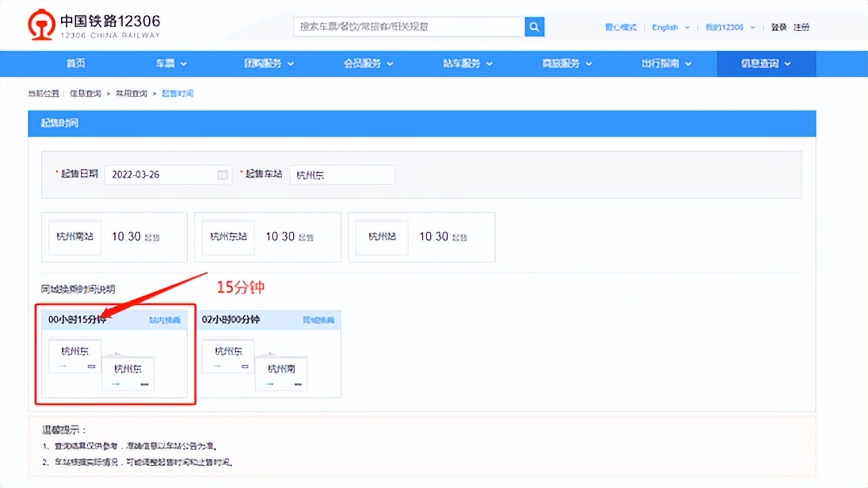Open the calendar icon in 起售日期 field
Image resolution: width=868 pixels, height=488 pixels.
222,174
